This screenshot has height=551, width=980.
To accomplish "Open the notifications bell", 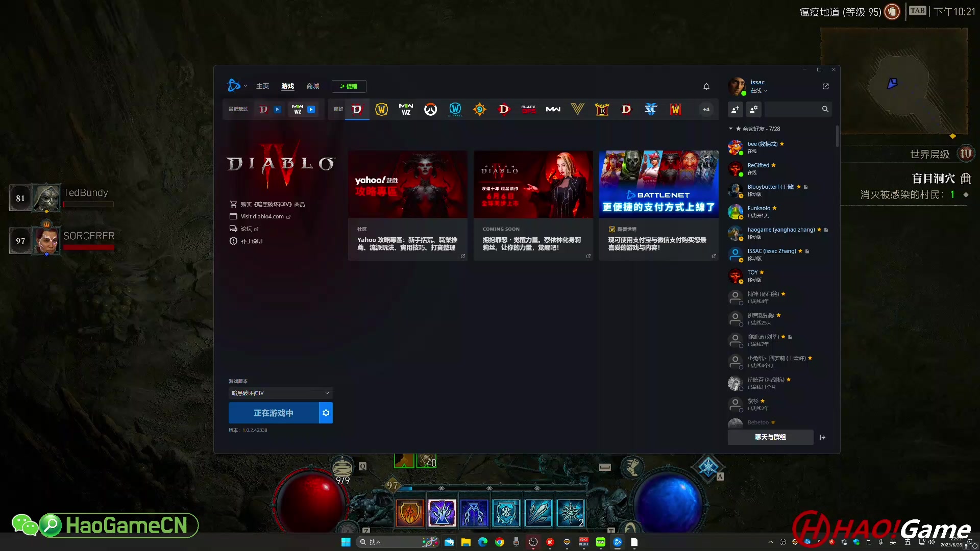I will coord(706,86).
